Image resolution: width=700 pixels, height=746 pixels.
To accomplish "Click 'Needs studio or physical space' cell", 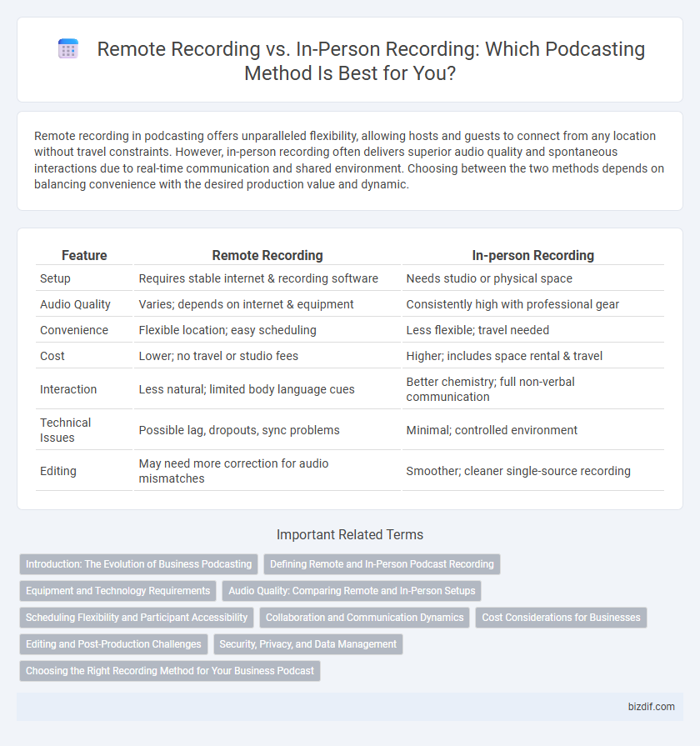I will coord(533,278).
